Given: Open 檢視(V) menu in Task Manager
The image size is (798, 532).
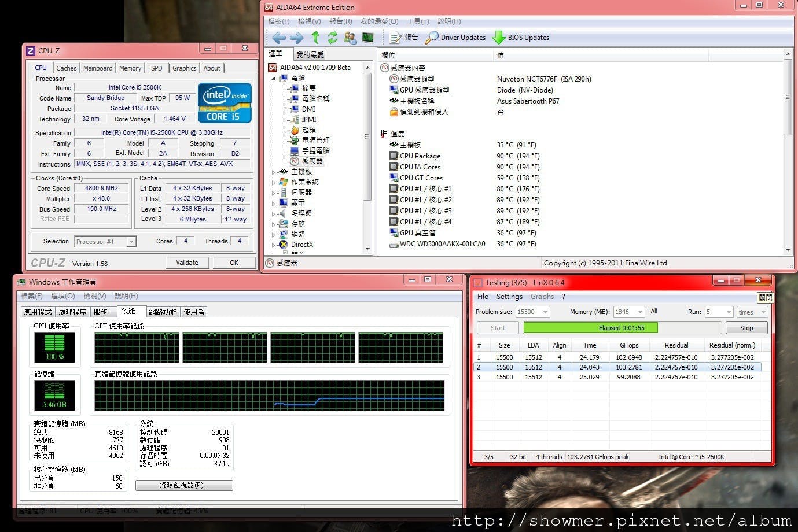Looking at the screenshot, I should (95, 296).
